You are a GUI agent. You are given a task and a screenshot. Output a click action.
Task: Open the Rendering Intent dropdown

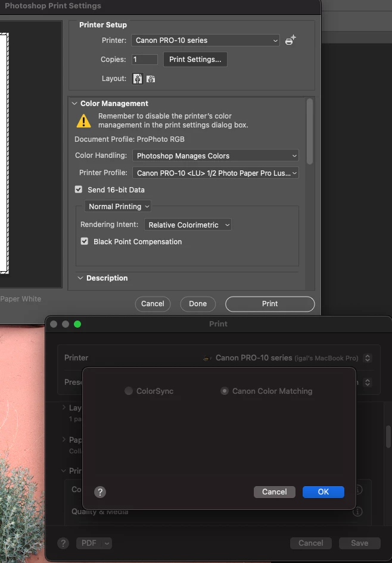pyautogui.click(x=188, y=225)
